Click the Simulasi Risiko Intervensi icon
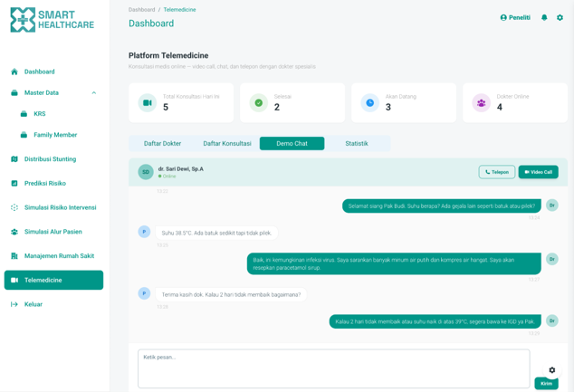Viewport: 574px width, 392px height. point(14,207)
